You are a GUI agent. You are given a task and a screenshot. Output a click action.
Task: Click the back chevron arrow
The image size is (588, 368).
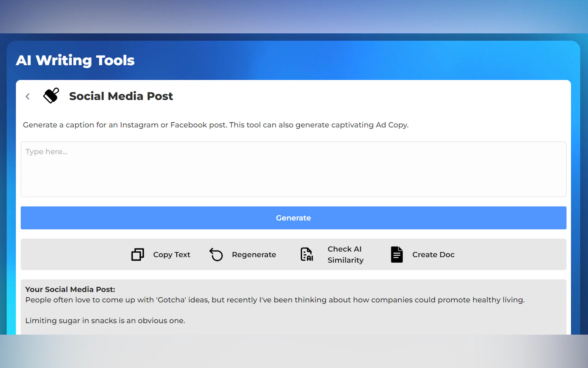pyautogui.click(x=28, y=96)
